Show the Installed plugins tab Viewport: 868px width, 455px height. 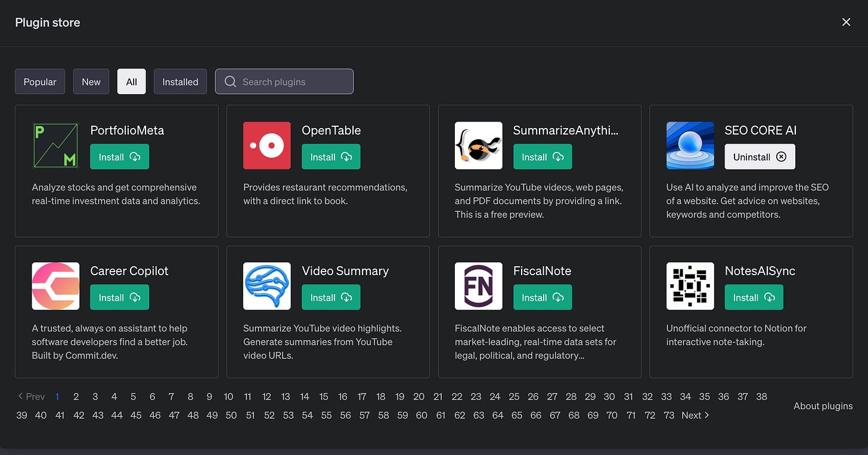(180, 82)
